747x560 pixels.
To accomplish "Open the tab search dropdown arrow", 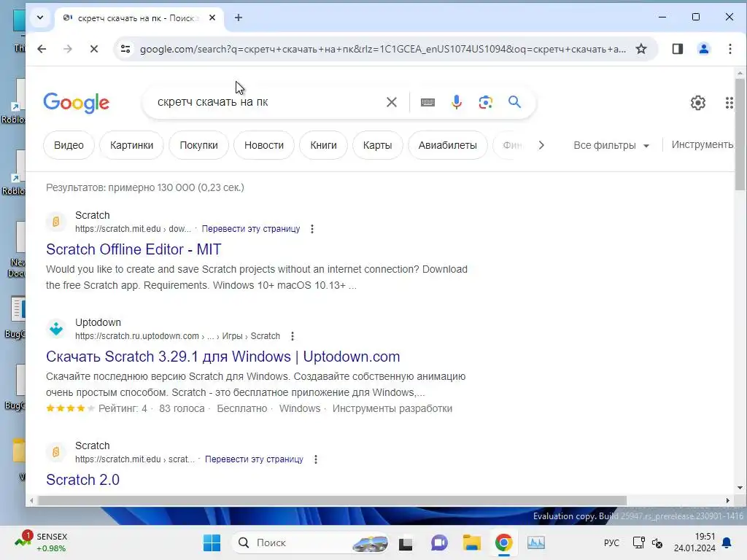I will pos(40,17).
